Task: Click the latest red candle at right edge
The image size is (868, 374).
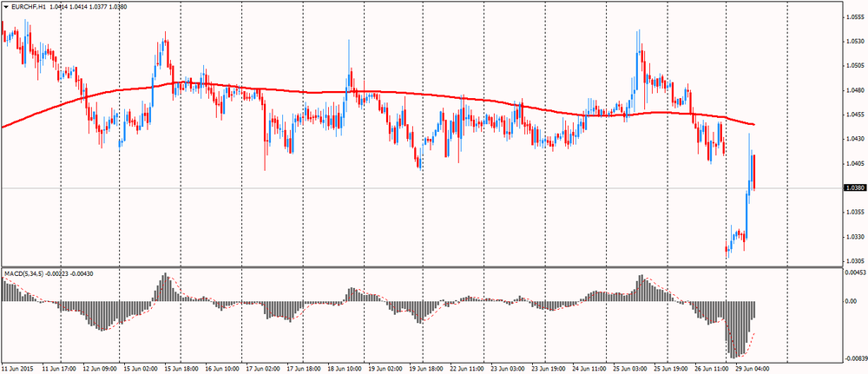Action: (x=754, y=172)
